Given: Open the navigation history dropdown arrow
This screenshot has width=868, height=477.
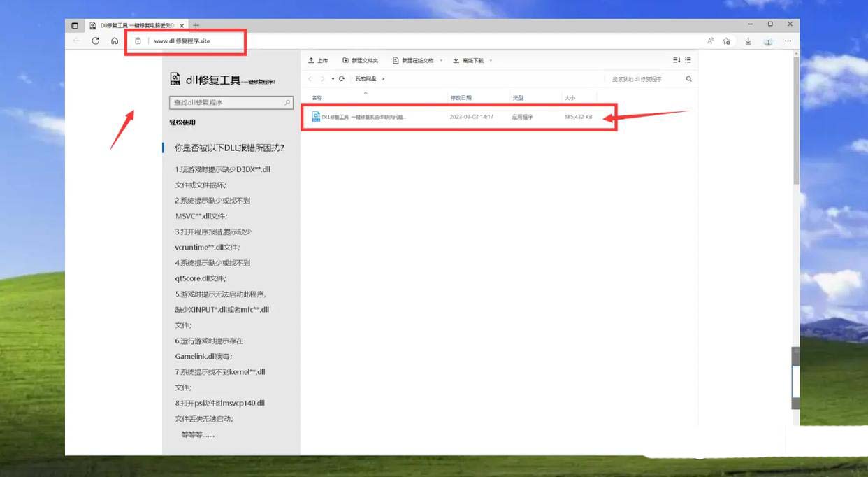Looking at the screenshot, I should 331,78.
